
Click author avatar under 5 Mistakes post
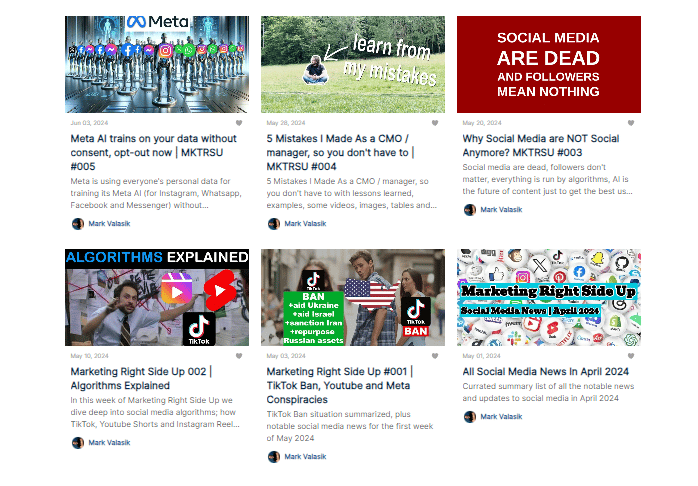pos(274,223)
